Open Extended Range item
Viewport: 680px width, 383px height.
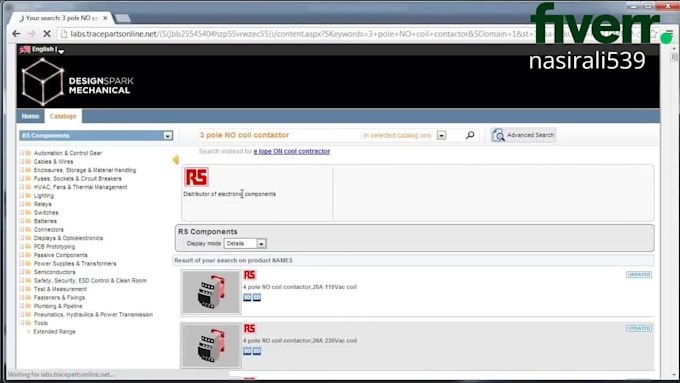point(54,331)
